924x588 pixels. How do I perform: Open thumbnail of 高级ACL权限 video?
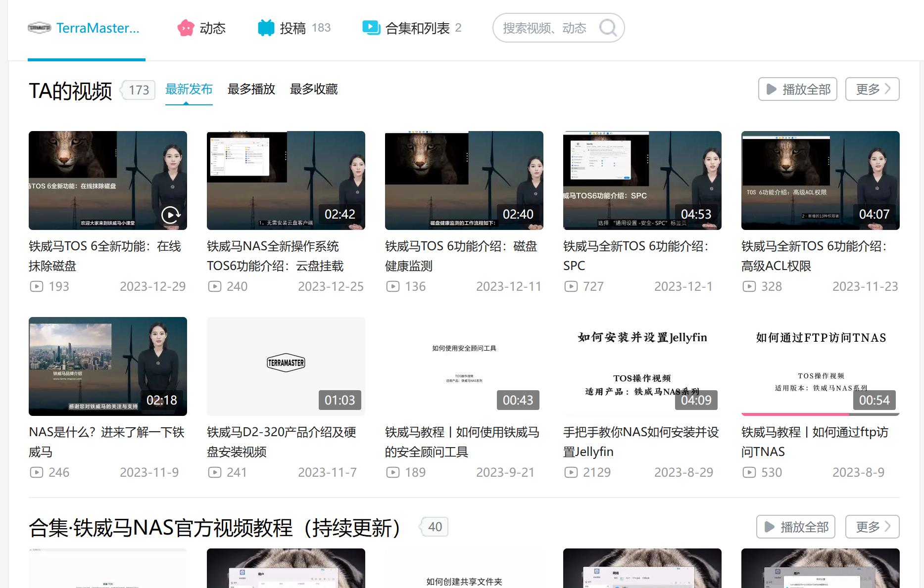(821, 181)
